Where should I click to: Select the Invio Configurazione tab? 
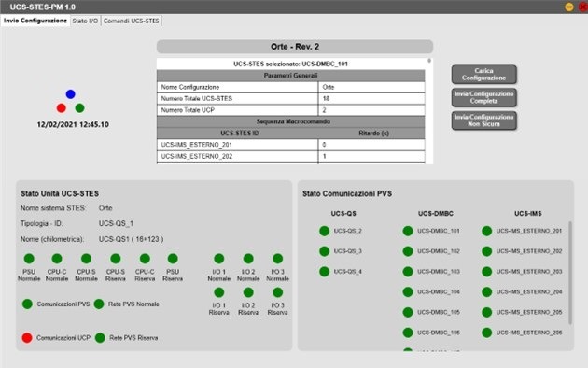tap(35, 21)
